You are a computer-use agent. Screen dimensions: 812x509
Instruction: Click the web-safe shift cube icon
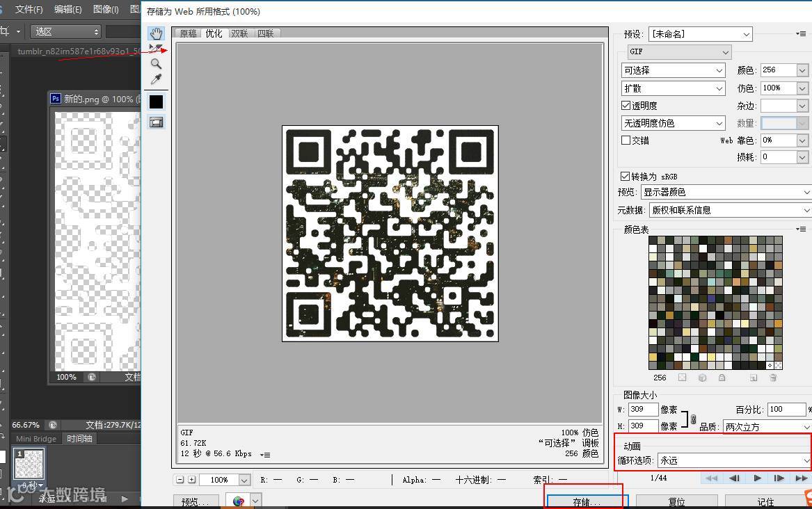[702, 378]
